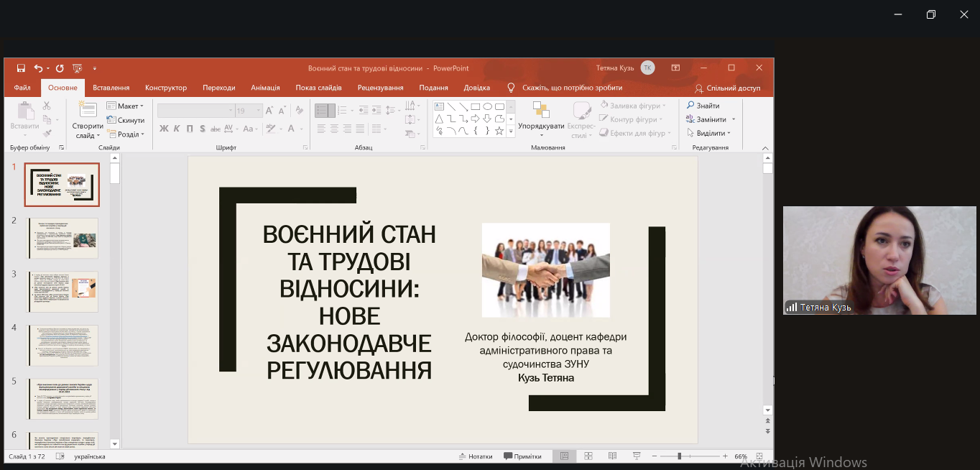Click the Спільний доступ (Share) button

tap(727, 88)
